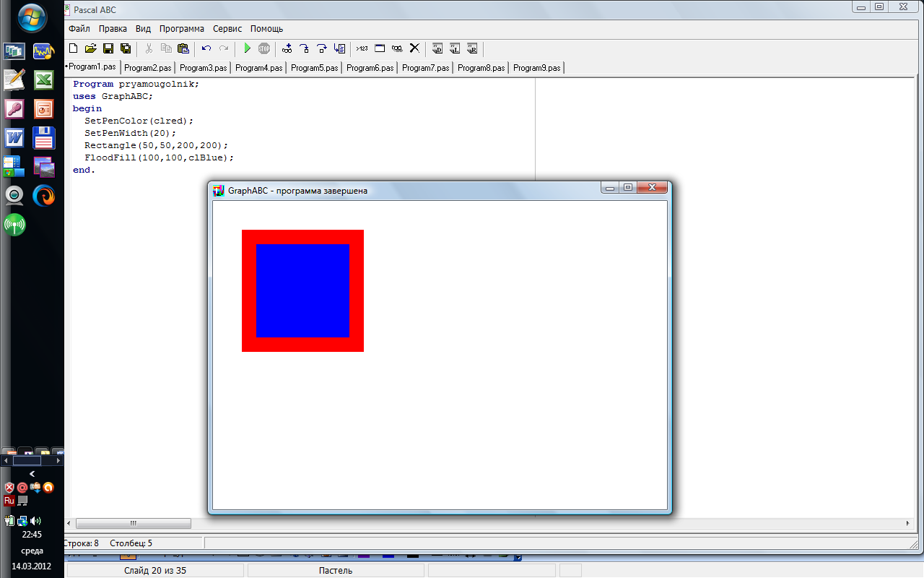Image resolution: width=924 pixels, height=578 pixels.
Task: Click the window display toolbar icon
Action: pyautogui.click(x=380, y=48)
